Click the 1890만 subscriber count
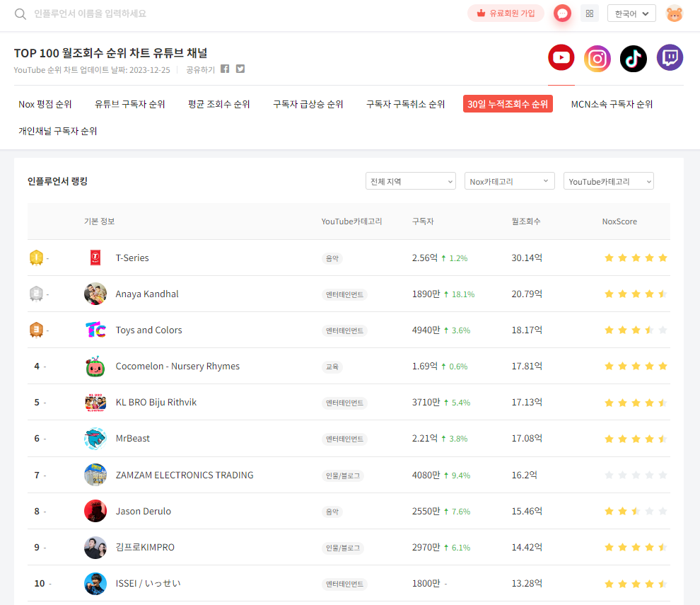 tap(426, 294)
